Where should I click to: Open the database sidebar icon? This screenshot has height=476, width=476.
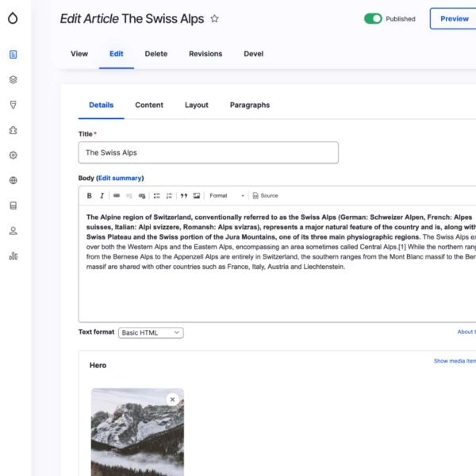pos(13,205)
